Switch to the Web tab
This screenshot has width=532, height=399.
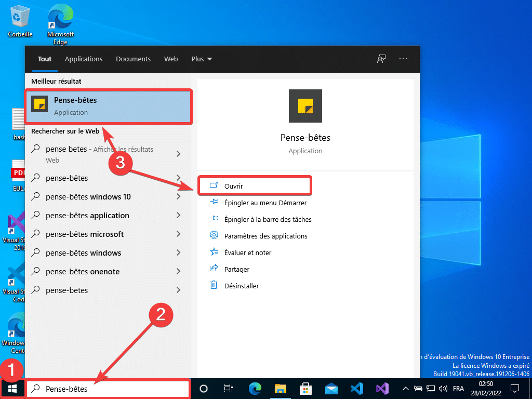click(171, 59)
